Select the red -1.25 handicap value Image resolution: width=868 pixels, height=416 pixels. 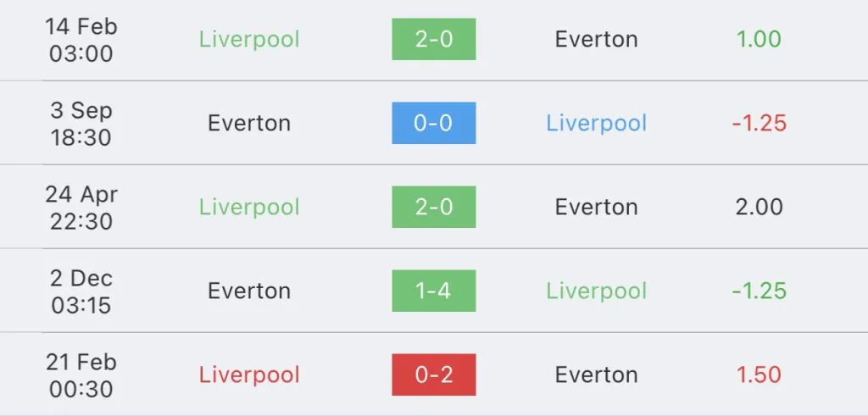[759, 123]
